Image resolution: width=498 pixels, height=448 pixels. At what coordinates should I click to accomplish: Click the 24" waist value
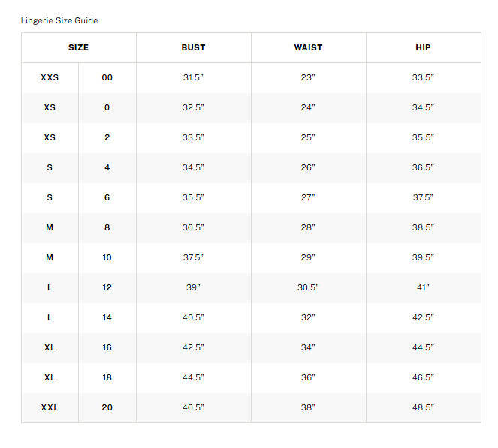(308, 107)
